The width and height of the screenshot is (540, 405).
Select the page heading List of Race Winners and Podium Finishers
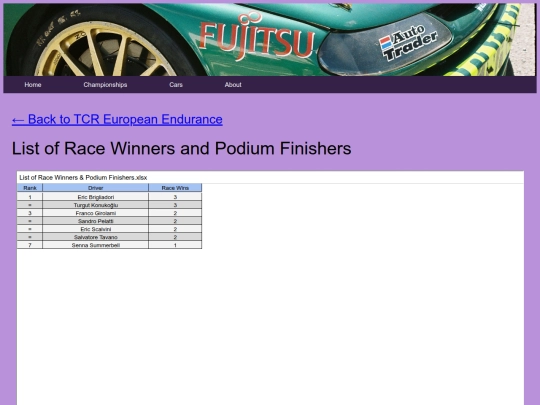coord(181,148)
